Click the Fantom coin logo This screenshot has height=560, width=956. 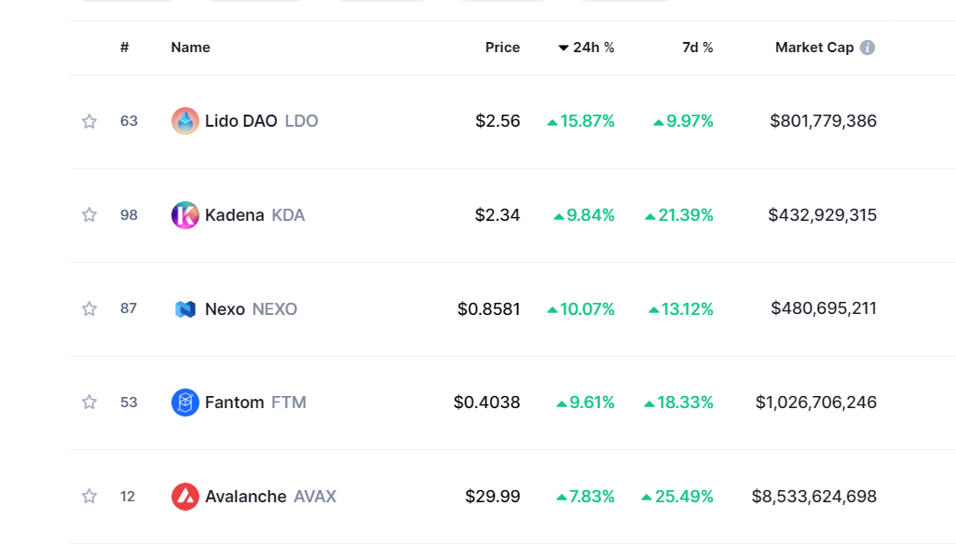tap(185, 403)
